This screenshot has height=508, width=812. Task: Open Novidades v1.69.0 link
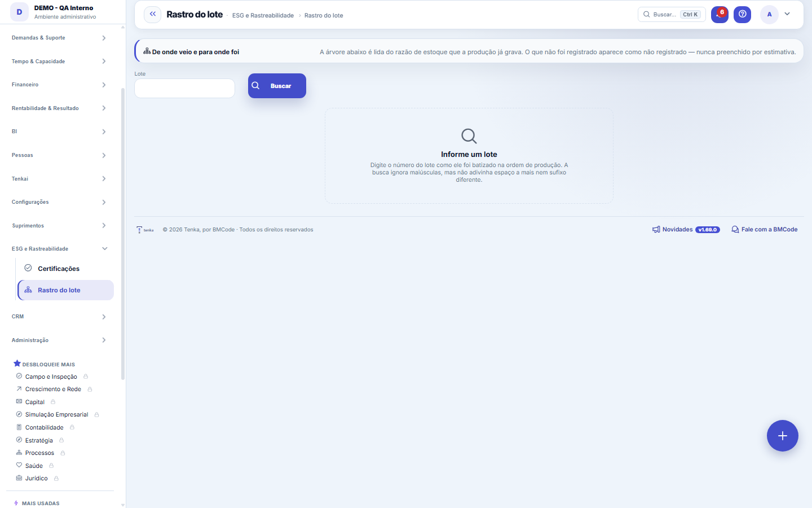tap(686, 230)
